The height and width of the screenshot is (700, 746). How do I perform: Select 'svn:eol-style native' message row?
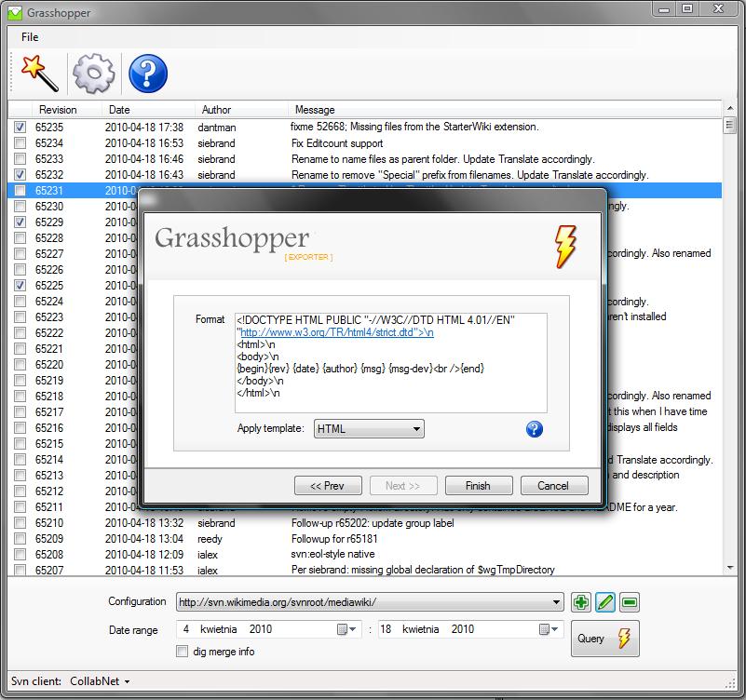click(x=332, y=555)
